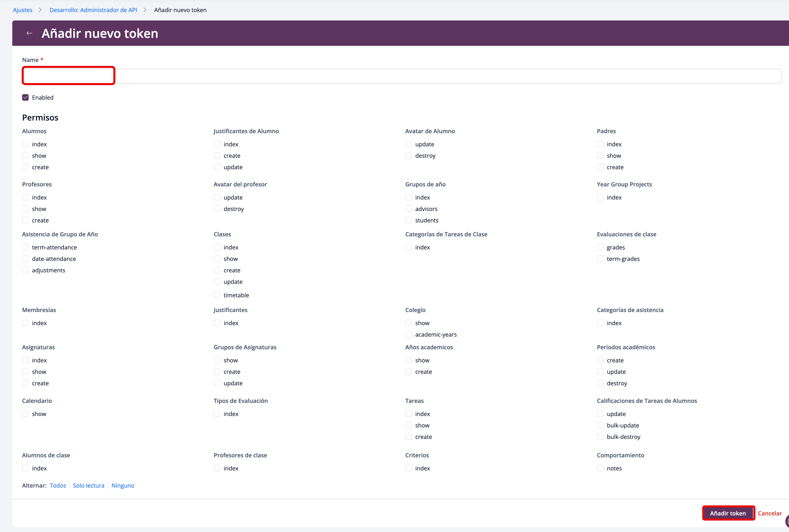Select the Solo lectura toggle link
Image resolution: width=789 pixels, height=532 pixels.
[x=89, y=486]
